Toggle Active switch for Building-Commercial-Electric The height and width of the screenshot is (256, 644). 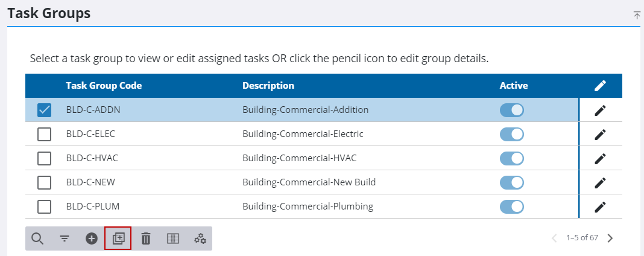click(x=512, y=134)
